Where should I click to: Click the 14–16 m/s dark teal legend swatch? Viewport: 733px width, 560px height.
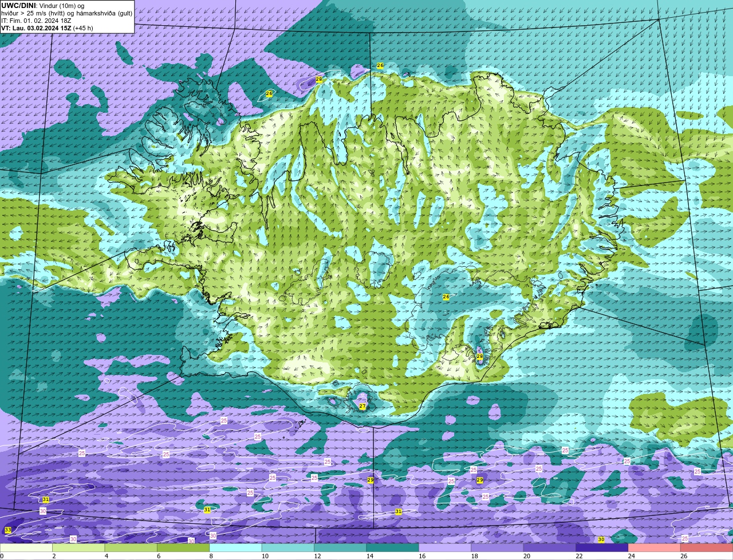tap(393, 548)
